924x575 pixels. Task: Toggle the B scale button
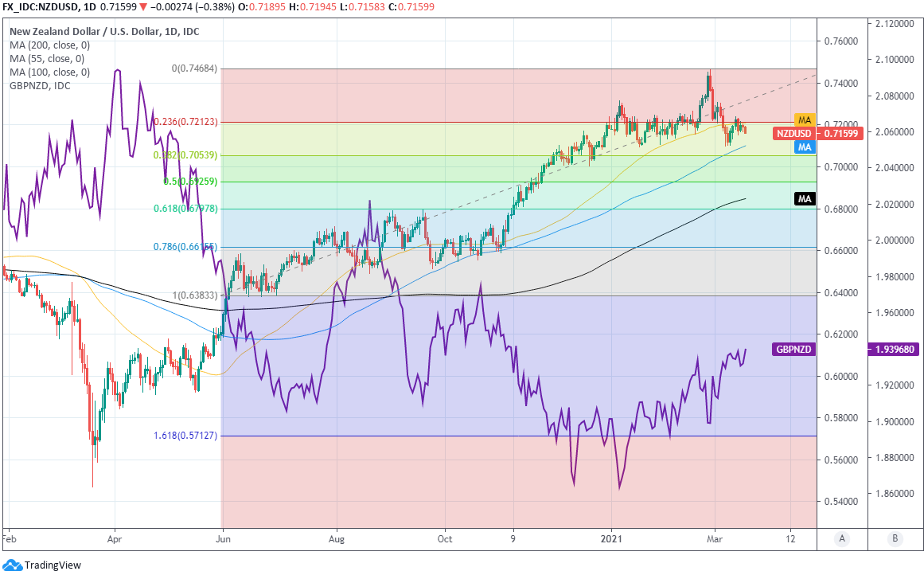click(x=895, y=538)
